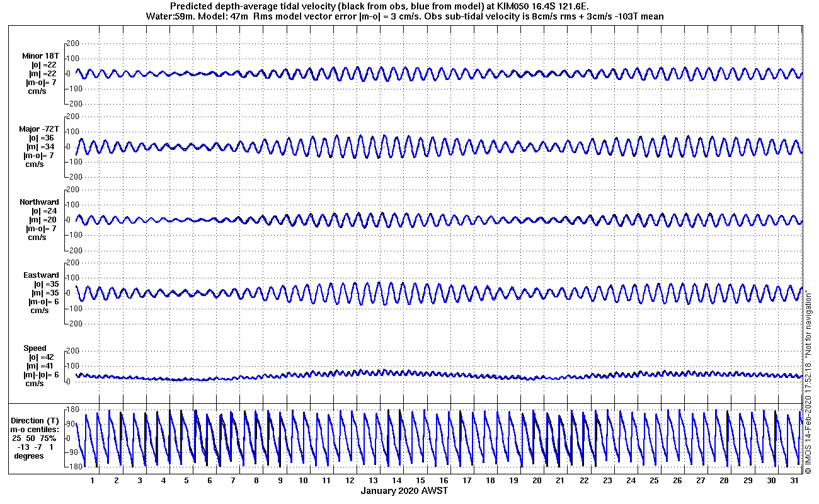Click day '31' on the date axis
Screen dimensions: 819x504
click(x=795, y=481)
